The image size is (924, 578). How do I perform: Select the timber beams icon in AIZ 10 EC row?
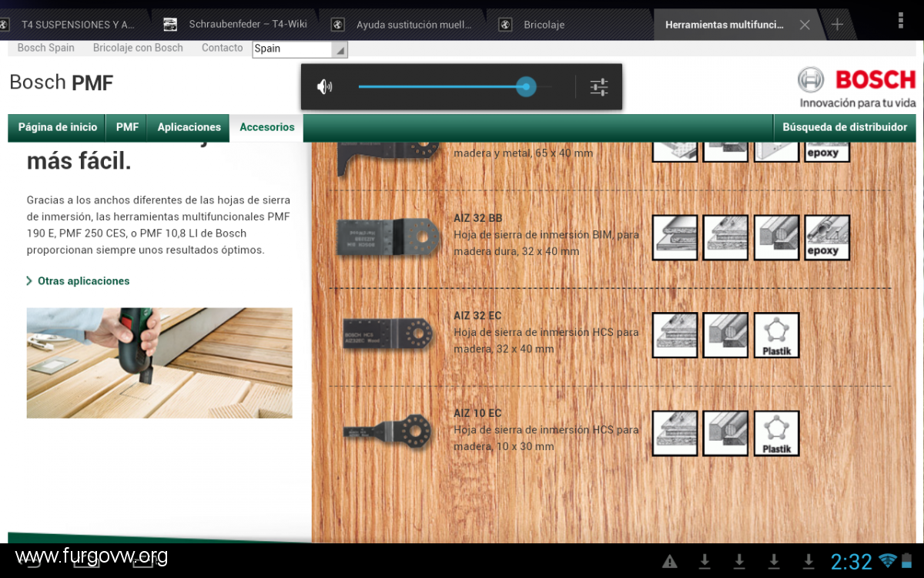pyautogui.click(x=725, y=433)
